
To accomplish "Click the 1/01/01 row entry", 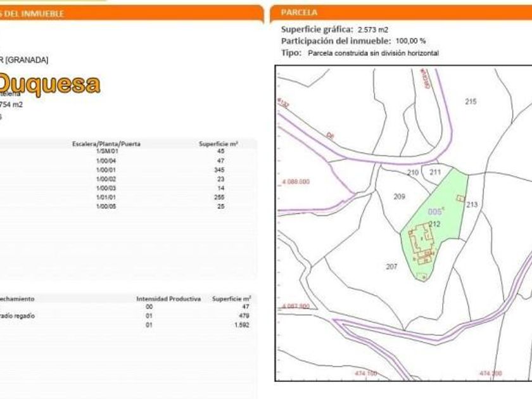I will (106, 198).
